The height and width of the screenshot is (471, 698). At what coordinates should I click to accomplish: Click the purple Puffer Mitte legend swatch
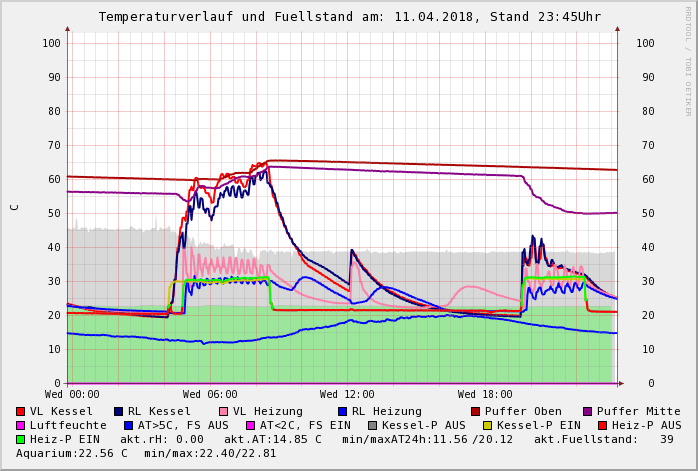coord(587,411)
